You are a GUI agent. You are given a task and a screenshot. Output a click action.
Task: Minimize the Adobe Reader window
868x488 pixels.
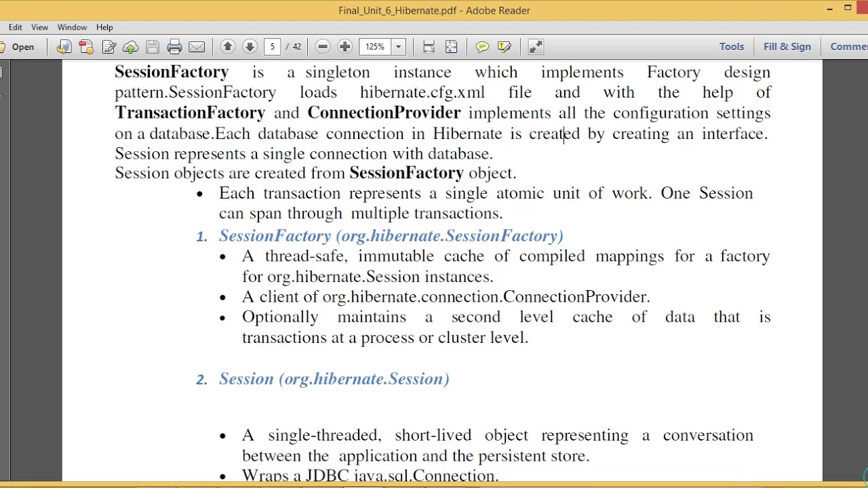click(x=830, y=8)
